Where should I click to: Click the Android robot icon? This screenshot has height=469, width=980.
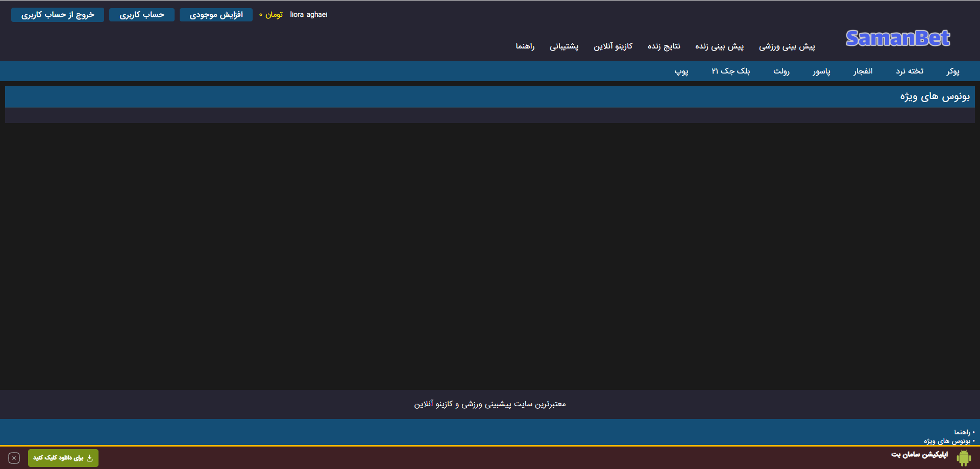(964, 458)
